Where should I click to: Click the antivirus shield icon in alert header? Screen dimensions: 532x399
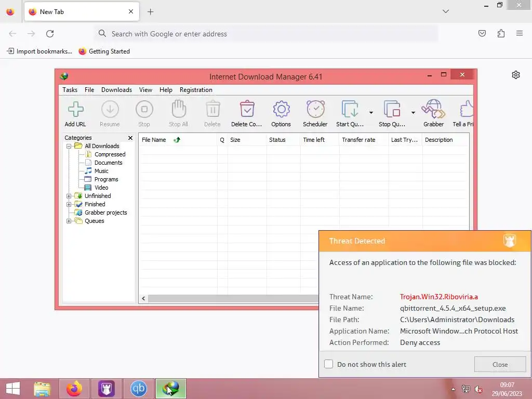point(510,241)
